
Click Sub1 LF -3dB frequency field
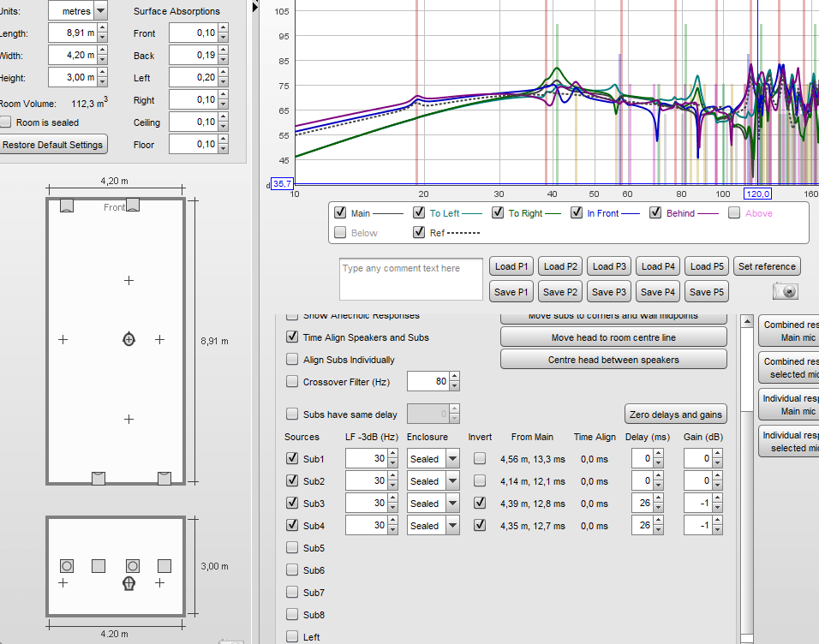click(366, 458)
